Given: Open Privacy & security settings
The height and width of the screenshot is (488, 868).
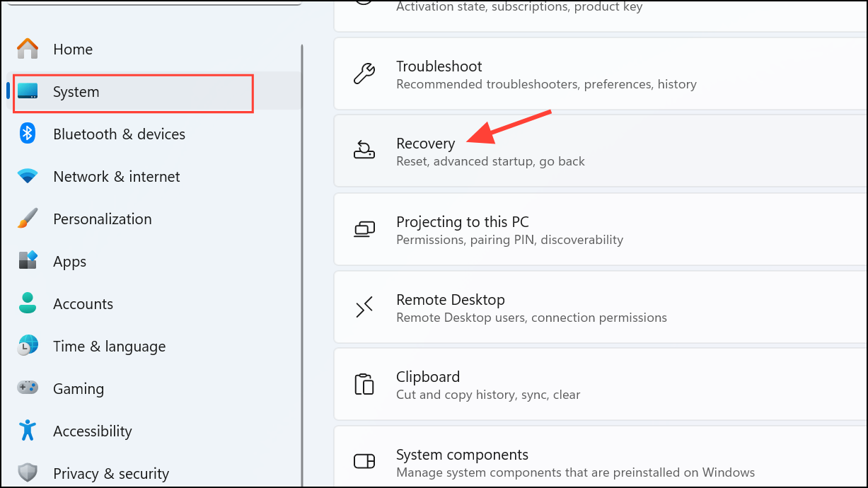Looking at the screenshot, I should [x=111, y=473].
